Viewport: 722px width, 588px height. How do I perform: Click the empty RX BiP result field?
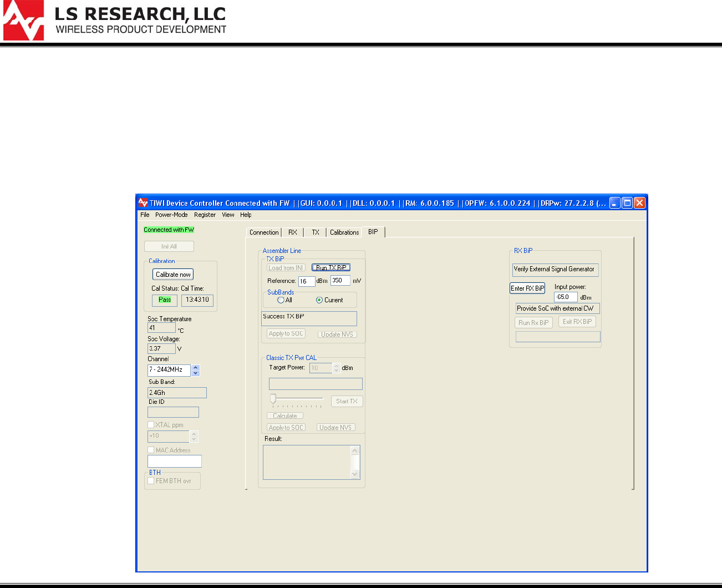coord(558,337)
